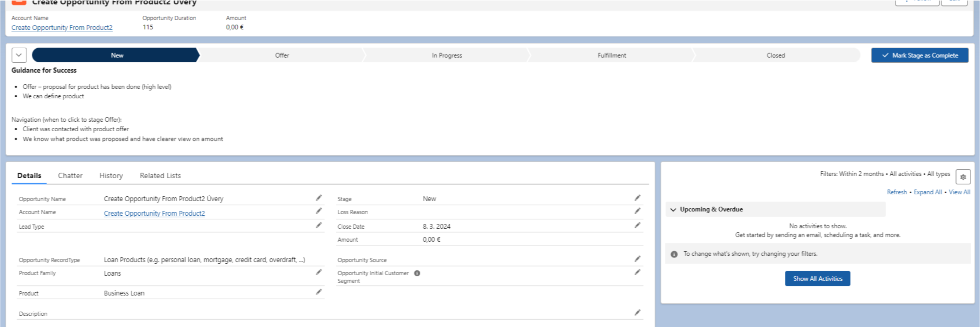Collapse the Upcoming & Overdue section
Viewport: 980px width, 327px height.
pos(673,210)
